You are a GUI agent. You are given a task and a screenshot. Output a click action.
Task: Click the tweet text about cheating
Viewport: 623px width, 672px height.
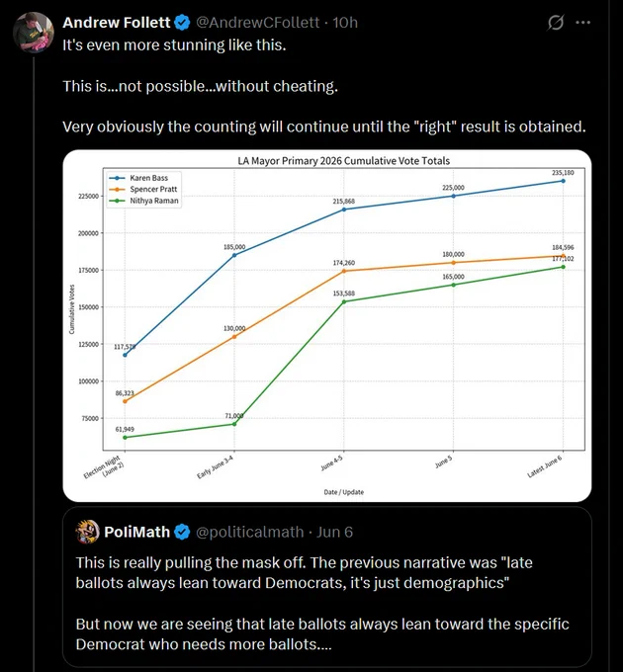200,86
